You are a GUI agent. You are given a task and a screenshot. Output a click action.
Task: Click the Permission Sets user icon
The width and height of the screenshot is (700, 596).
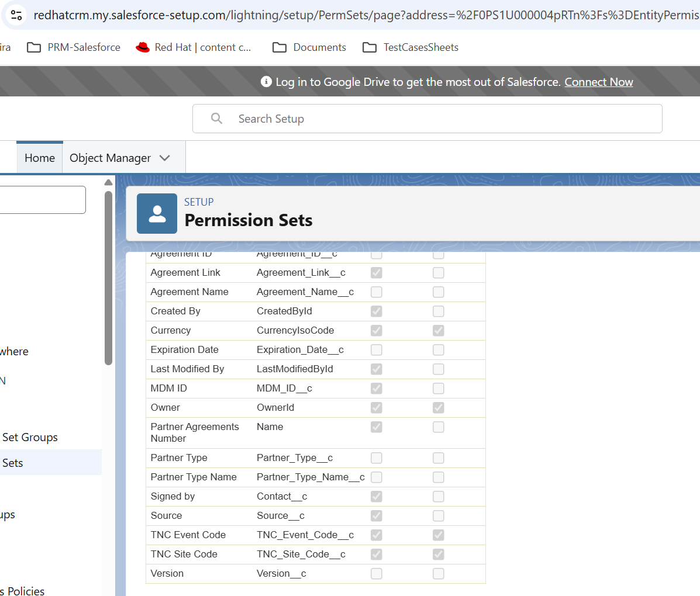pyautogui.click(x=157, y=214)
